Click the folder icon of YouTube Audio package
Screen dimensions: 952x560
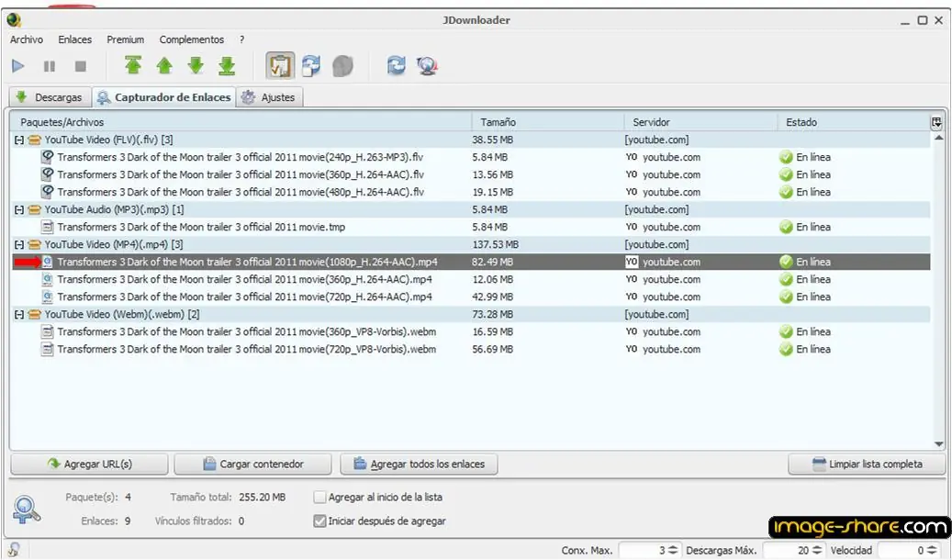[34, 209]
